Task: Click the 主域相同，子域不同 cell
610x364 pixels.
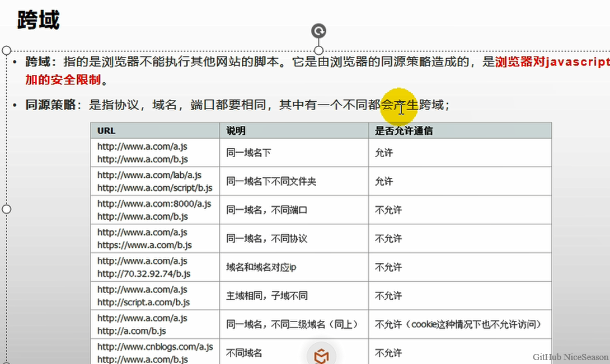Action: (267, 296)
